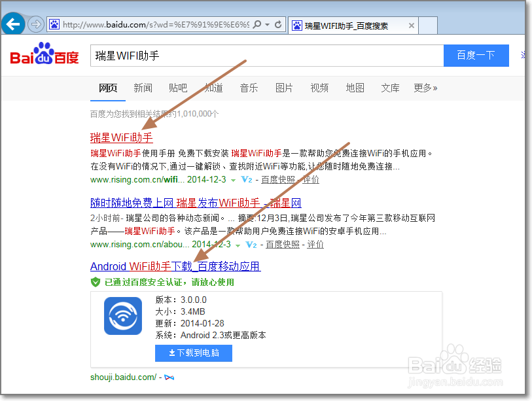Click 评价 on the rising.com.cn/wifi result
Screen dimensions: 532x401
pos(311,179)
